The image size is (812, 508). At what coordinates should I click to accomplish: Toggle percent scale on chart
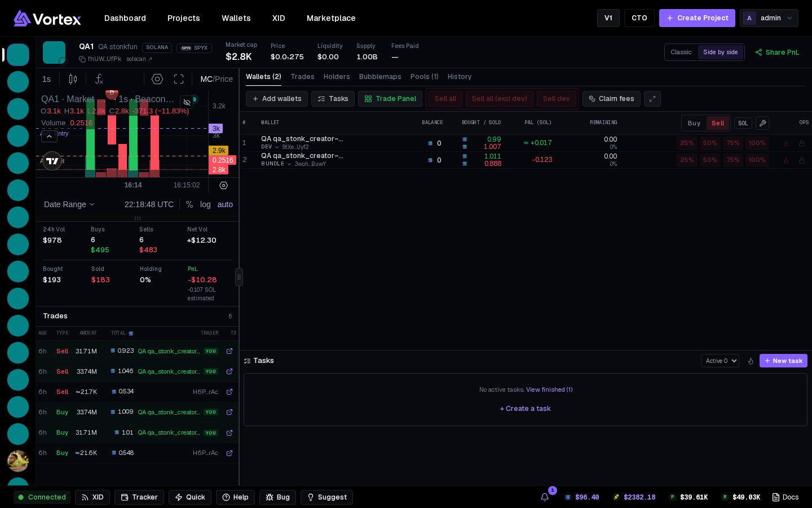(189, 204)
